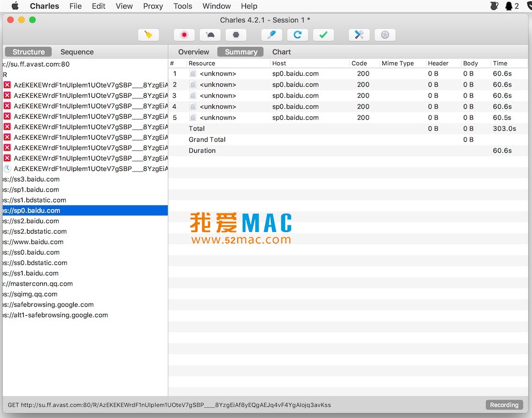532x418 pixels.
Task: Sort by the Header column header
Action: point(438,63)
